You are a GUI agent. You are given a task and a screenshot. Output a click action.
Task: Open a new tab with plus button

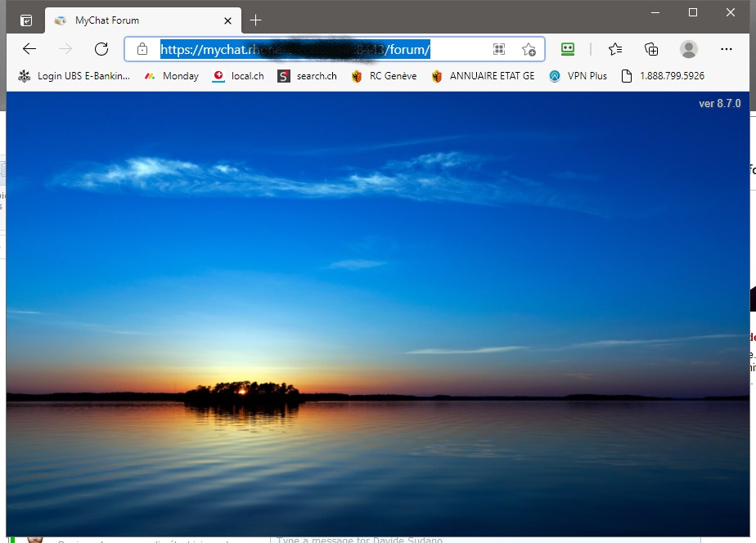tap(256, 20)
